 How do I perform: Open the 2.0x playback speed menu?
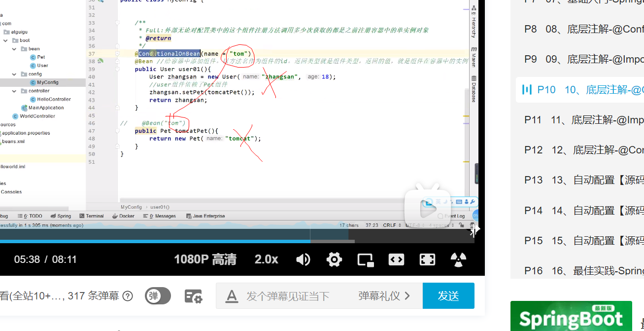267,259
